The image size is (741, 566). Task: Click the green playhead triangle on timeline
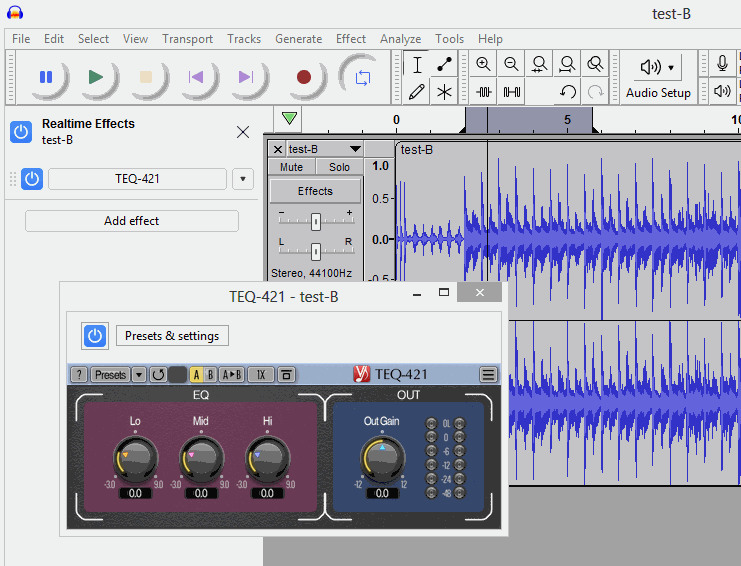(x=289, y=118)
